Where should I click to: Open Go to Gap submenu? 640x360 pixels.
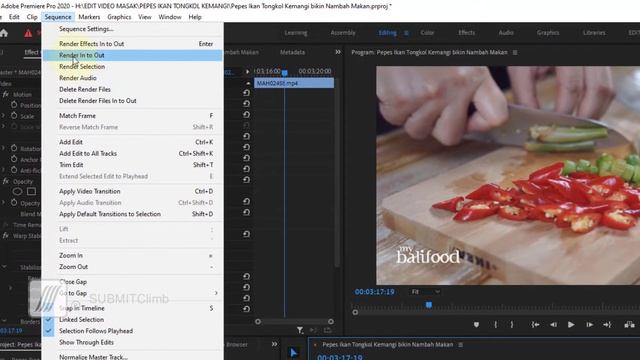(132, 293)
